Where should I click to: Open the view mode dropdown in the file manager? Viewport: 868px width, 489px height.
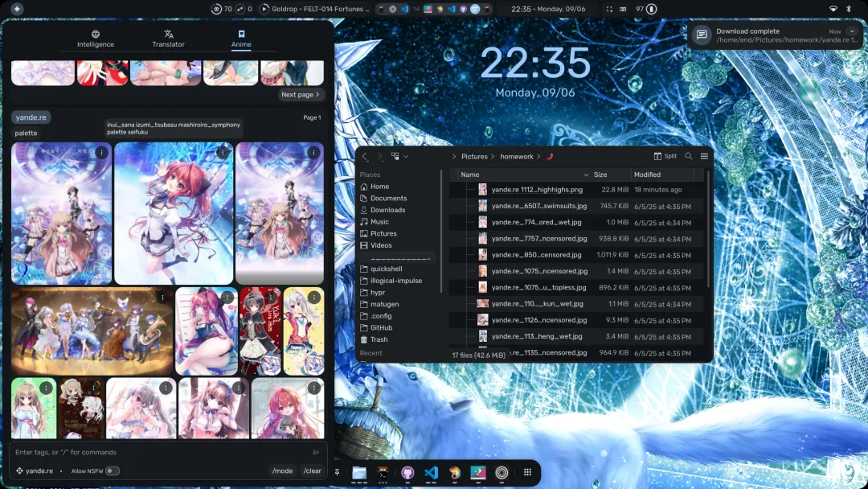click(399, 156)
